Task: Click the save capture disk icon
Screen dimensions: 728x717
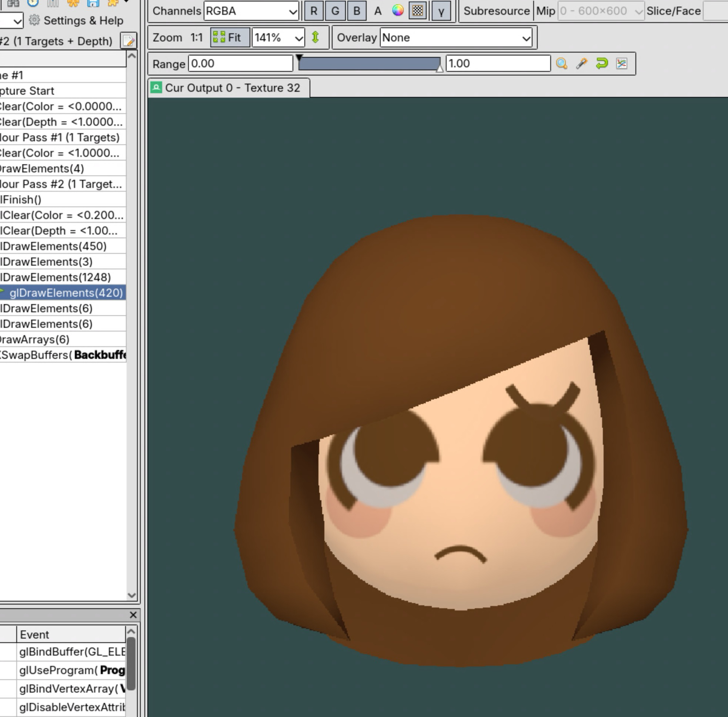Action: pos(93,4)
